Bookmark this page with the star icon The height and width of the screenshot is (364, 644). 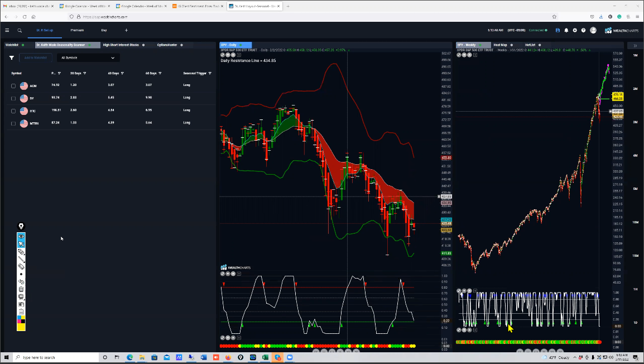pos(554,17)
